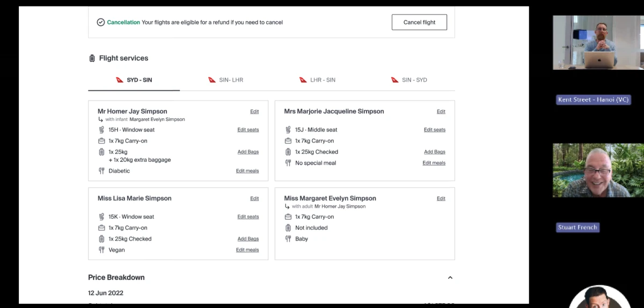Edit seats for Lisa's 15K window seat

click(x=248, y=217)
